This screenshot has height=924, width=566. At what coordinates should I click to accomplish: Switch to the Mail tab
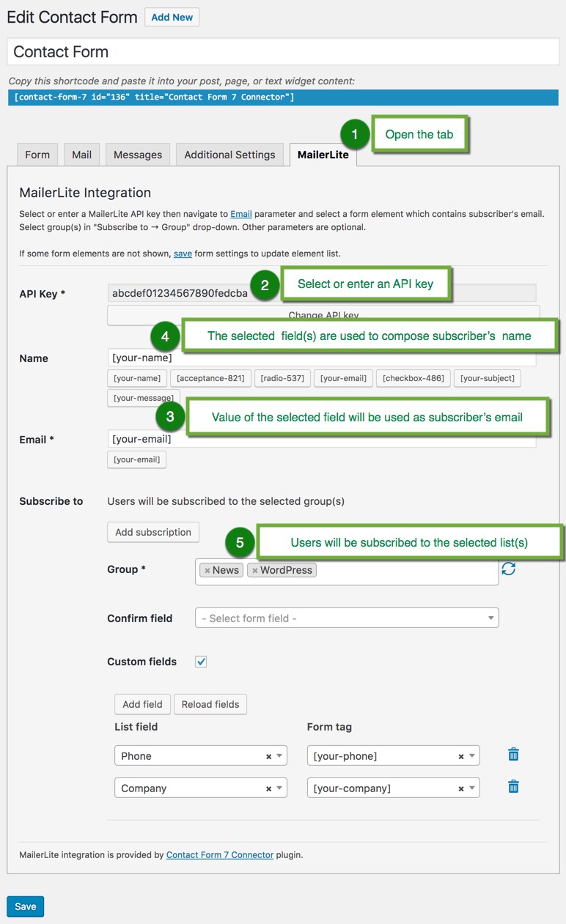pos(82,155)
